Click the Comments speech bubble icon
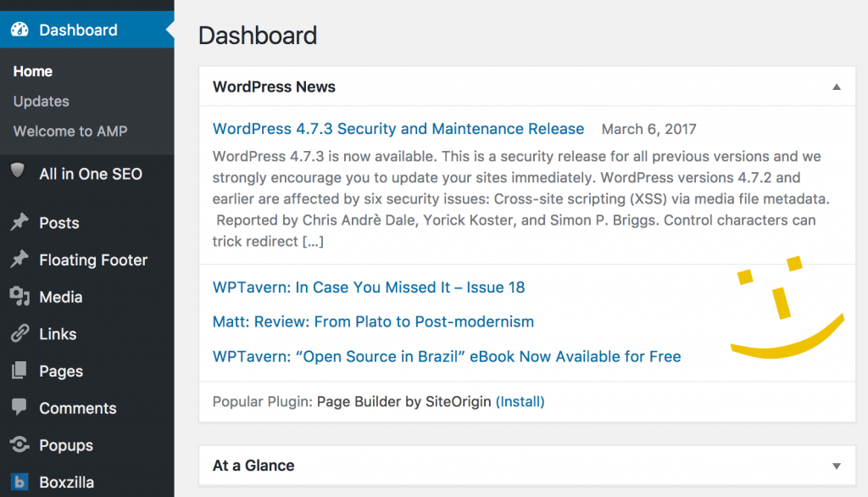Image resolution: width=868 pixels, height=497 pixels. 19,407
